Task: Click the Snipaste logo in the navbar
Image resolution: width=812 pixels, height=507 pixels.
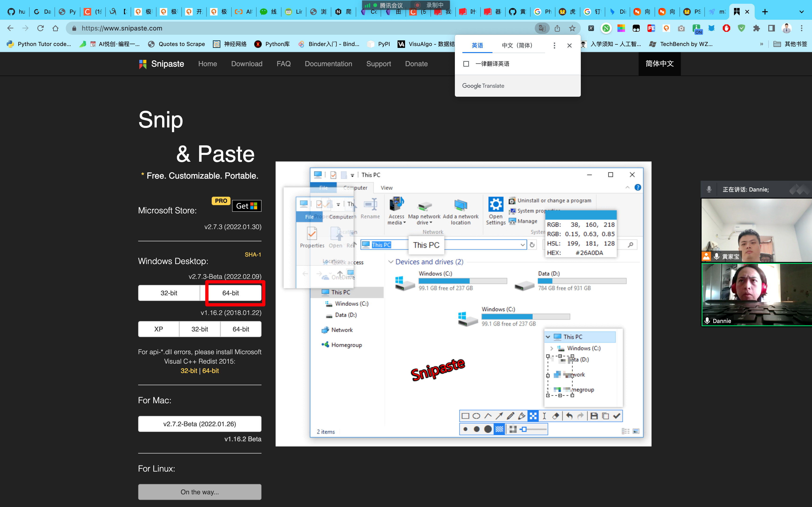Action: click(x=161, y=64)
